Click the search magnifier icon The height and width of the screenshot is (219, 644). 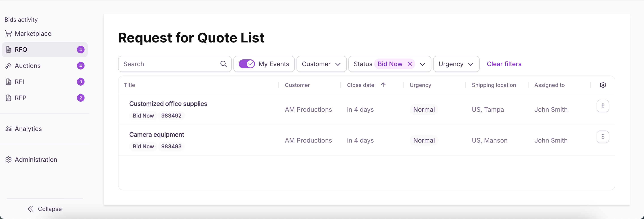224,64
